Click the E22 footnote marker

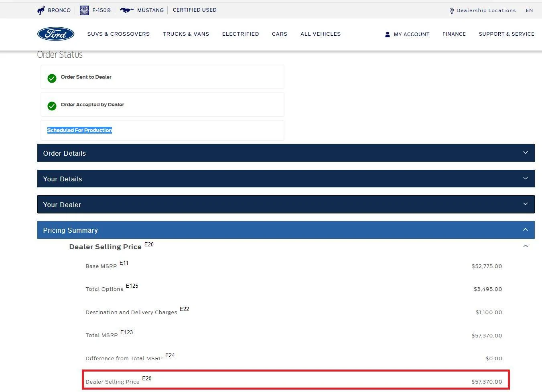coord(185,309)
